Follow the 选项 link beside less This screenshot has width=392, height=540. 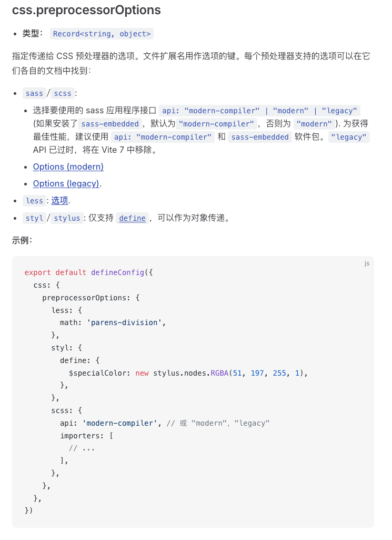click(x=59, y=200)
